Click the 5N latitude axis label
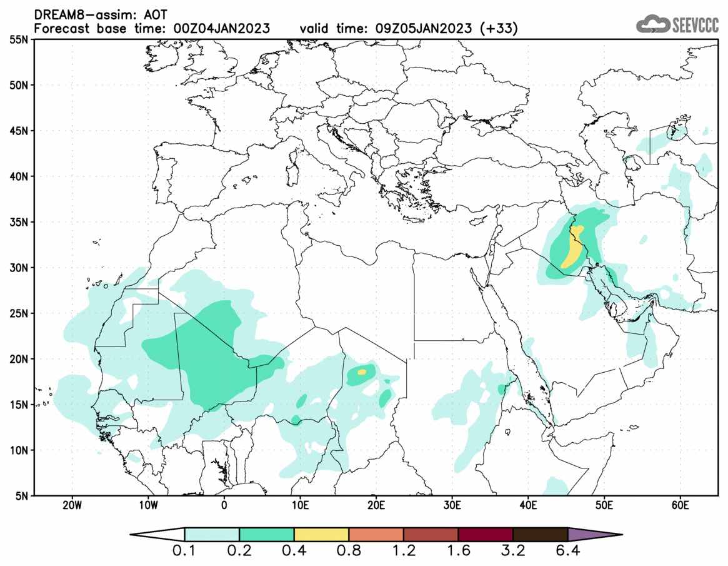This screenshot has width=728, height=566. (22, 495)
